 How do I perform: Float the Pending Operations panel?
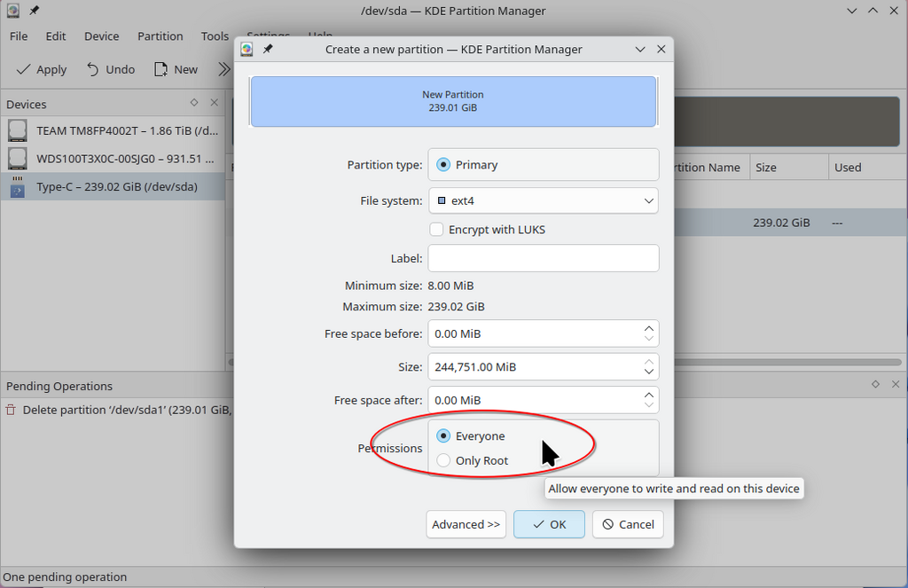[875, 384]
